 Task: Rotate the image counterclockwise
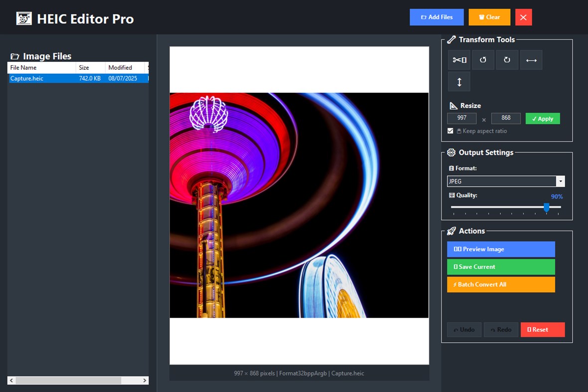[483, 60]
